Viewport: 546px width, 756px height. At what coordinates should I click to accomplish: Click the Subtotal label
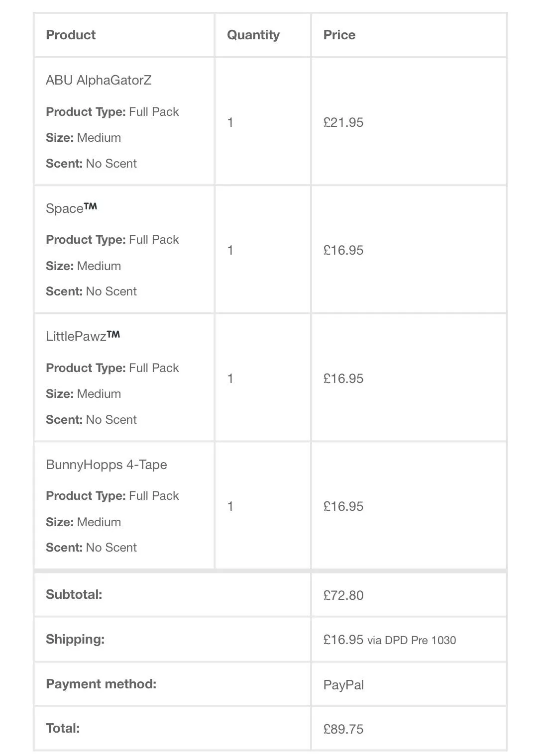[74, 594]
